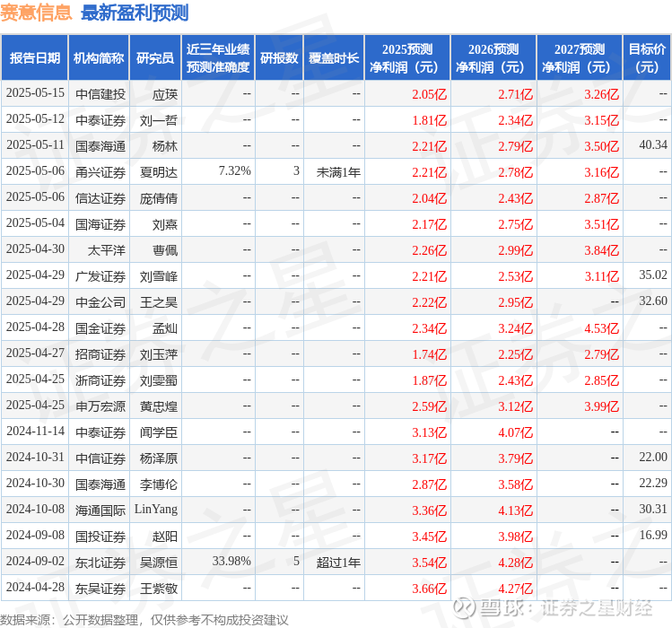Click the 中信证券 institution cell
The image size is (672, 628).
click(x=100, y=458)
